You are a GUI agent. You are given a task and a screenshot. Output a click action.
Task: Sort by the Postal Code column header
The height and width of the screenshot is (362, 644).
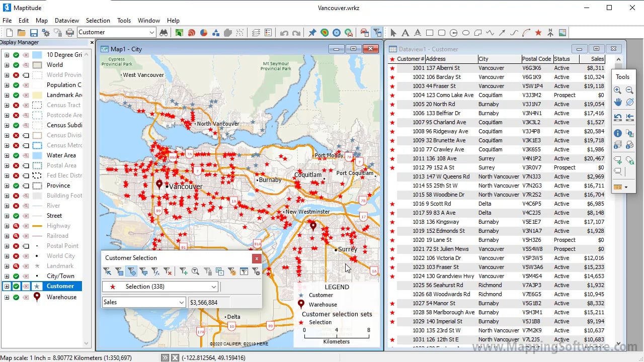click(x=536, y=59)
